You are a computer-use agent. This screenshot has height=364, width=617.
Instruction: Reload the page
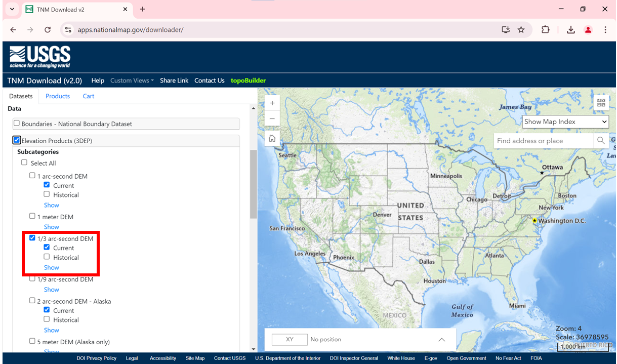[48, 30]
